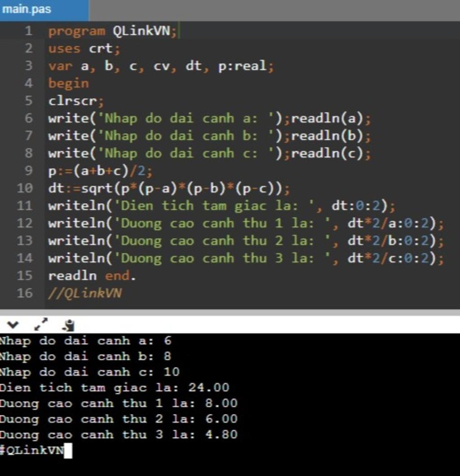Click the '//QLinkVN' comment line
460x476 pixels.
point(85,293)
